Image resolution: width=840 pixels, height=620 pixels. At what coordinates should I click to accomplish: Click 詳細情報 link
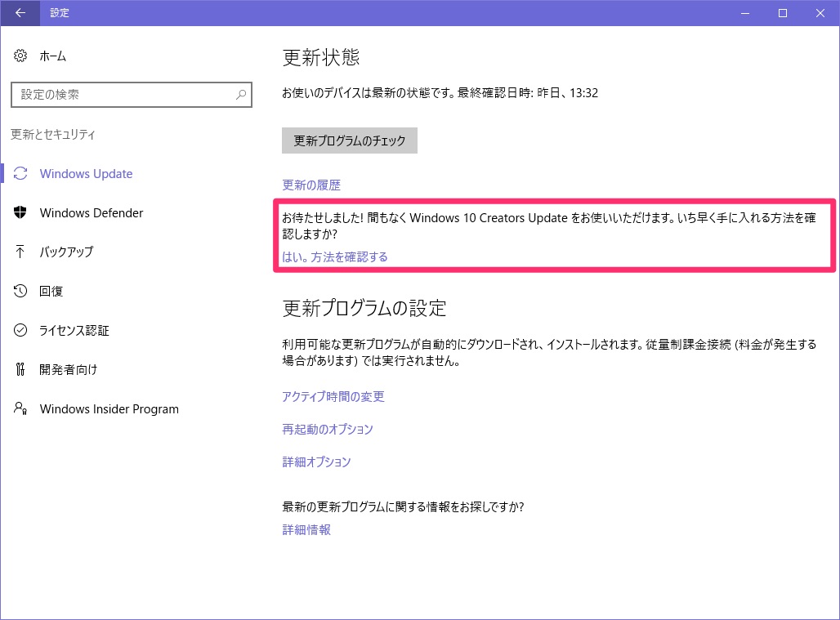tap(306, 530)
